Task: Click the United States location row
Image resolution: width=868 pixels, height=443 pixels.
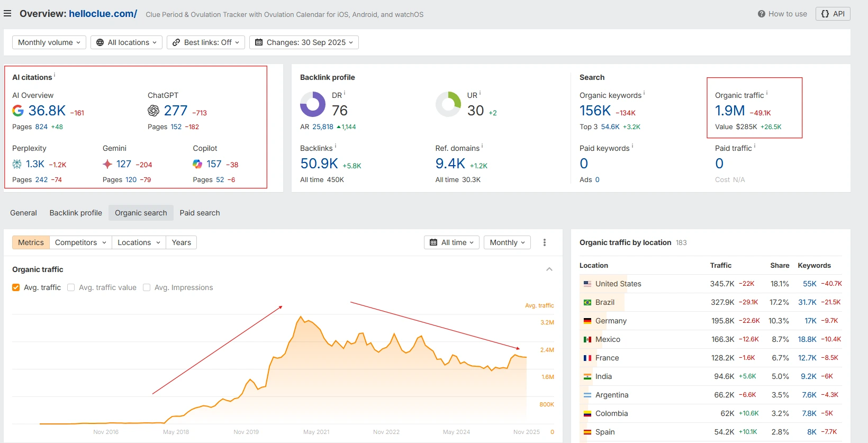Action: coord(618,284)
